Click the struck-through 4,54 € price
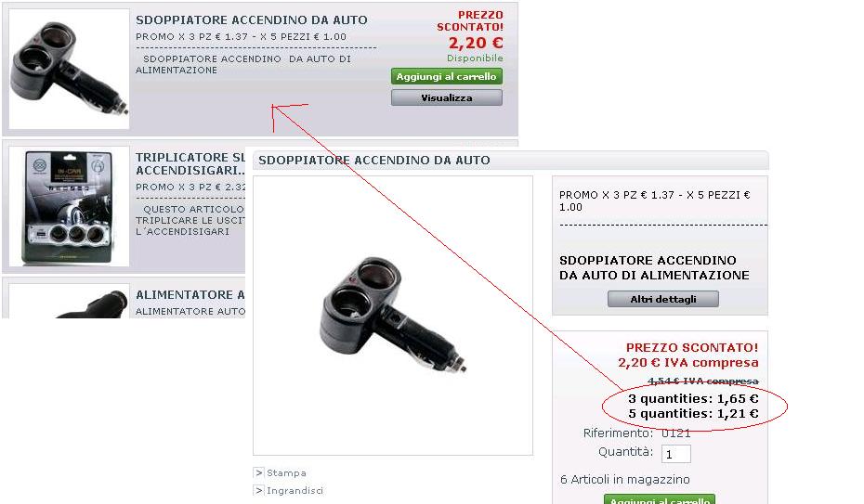 (x=703, y=381)
